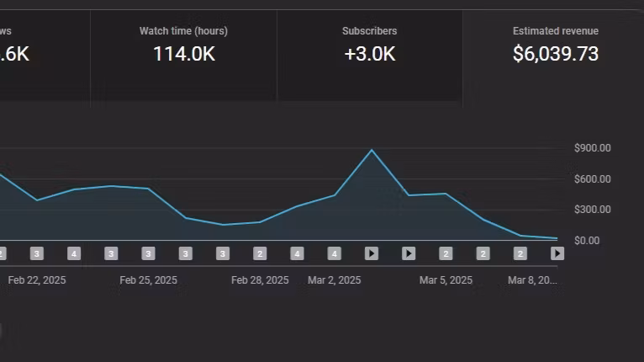Image resolution: width=644 pixels, height=362 pixels.
Task: Click the Feb 22, 2025 date label
Action: [37, 280]
